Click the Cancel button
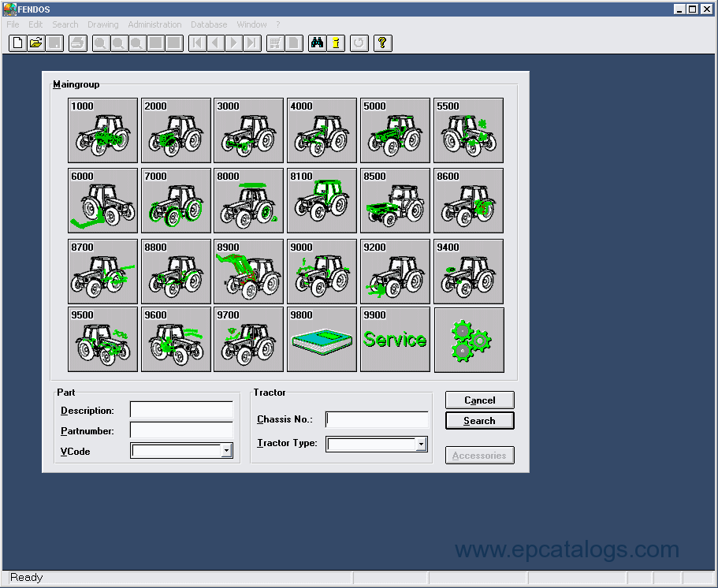This screenshot has height=588, width=718. (x=479, y=400)
